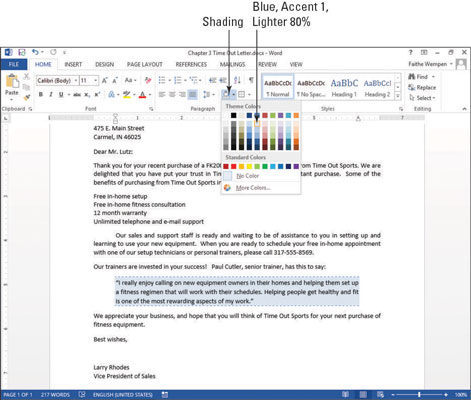The image size is (471, 400).
Task: Click the Format Painter icon
Action: [x=27, y=97]
